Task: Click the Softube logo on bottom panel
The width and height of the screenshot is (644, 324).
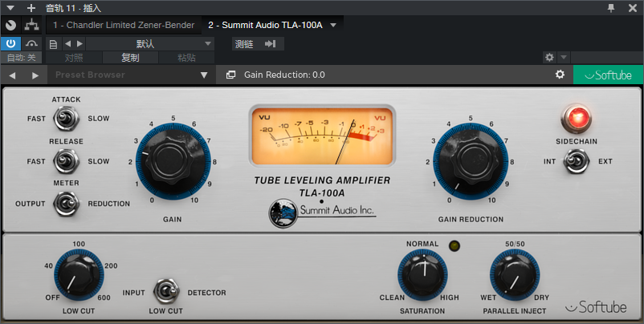Action: pyautogui.click(x=596, y=307)
